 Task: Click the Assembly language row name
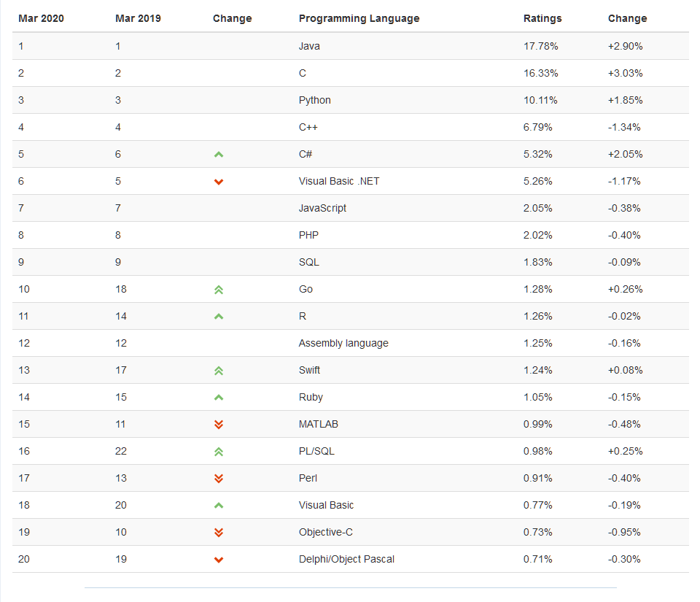pos(343,343)
